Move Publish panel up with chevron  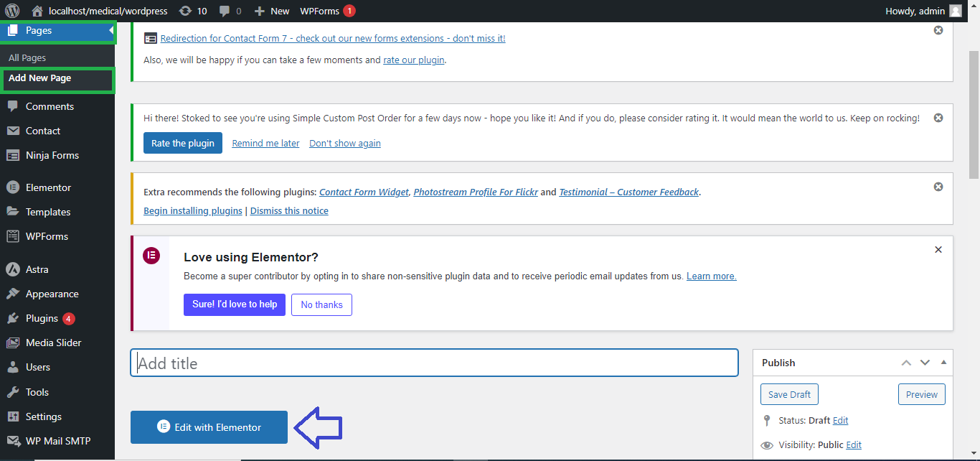(x=906, y=363)
